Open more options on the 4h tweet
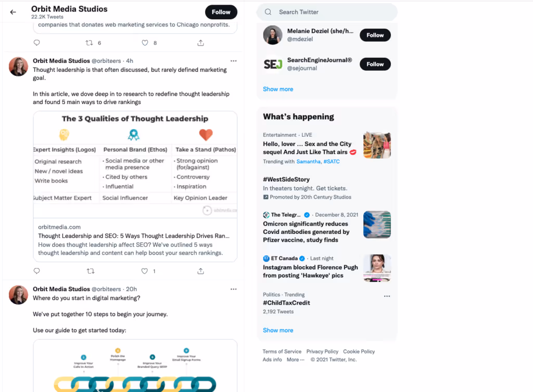 coord(234,61)
